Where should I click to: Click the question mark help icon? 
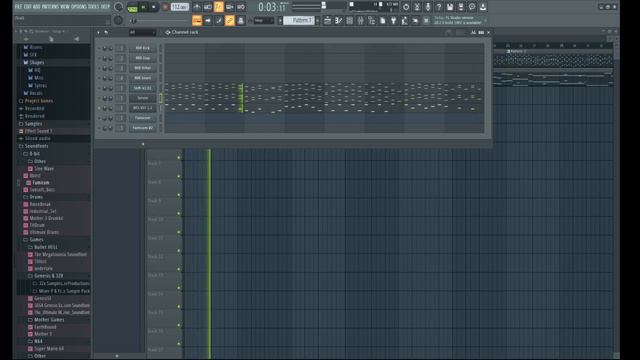point(439,7)
